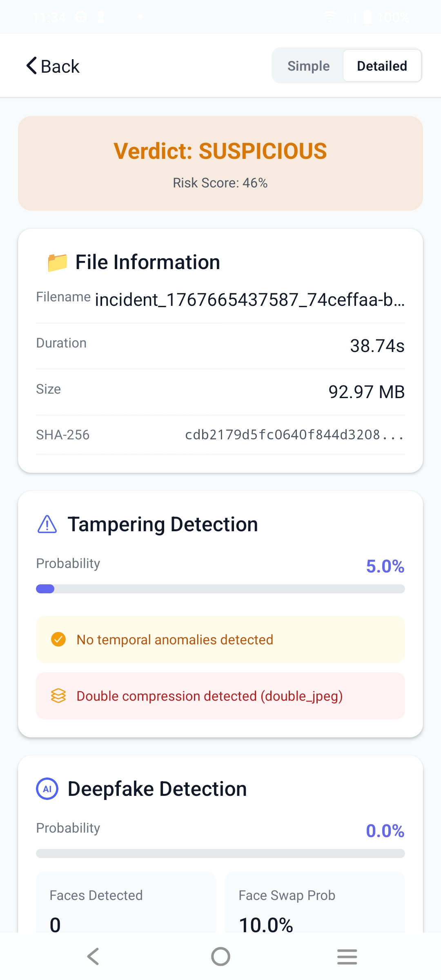Click the Tampering probability progress bar
The width and height of the screenshot is (441, 980).
click(220, 588)
